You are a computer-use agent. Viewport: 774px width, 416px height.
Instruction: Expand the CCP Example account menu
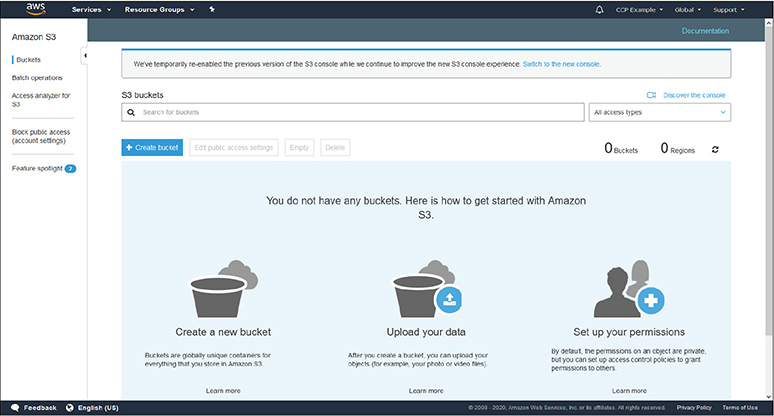642,9
